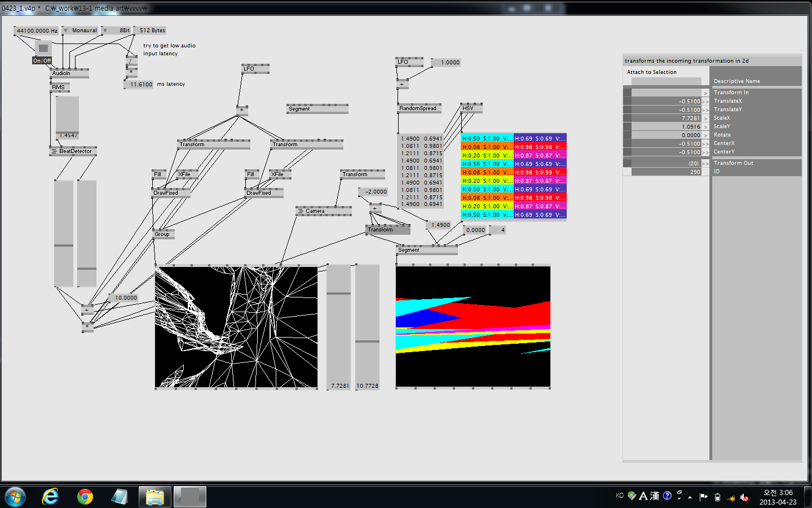
Task: Toggle pin visibility square for Rotate row
Action: pyautogui.click(x=627, y=135)
